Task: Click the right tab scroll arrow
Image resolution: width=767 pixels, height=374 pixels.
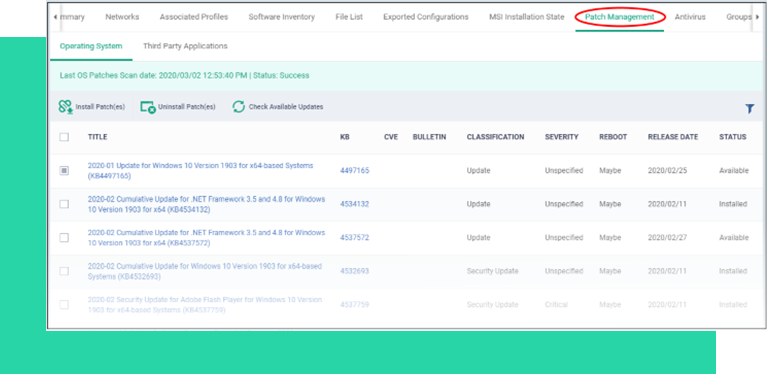Action: click(757, 17)
